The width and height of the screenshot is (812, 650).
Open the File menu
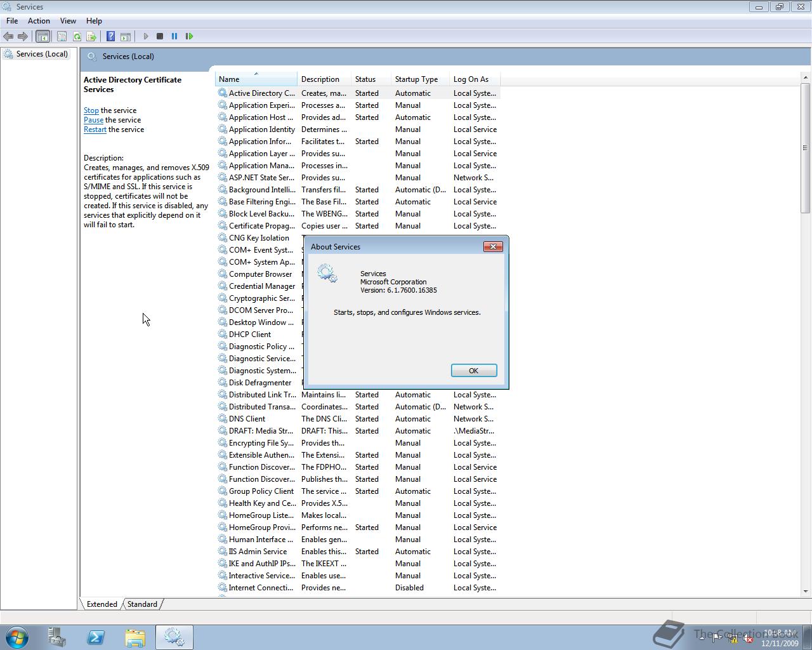click(12, 21)
